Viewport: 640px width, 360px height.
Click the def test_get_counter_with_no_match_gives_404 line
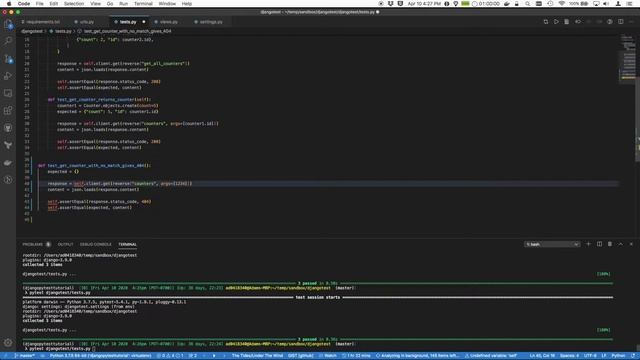[94, 166]
